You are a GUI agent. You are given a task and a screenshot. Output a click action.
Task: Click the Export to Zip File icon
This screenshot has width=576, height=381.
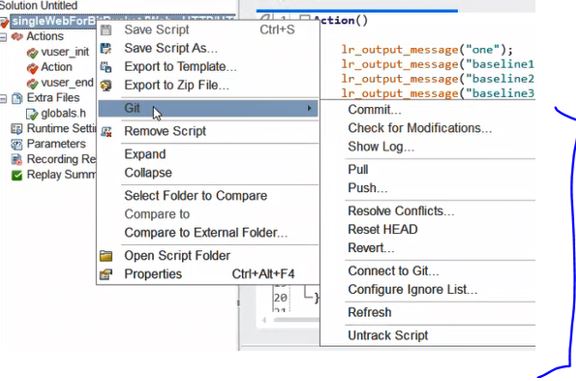pos(106,85)
